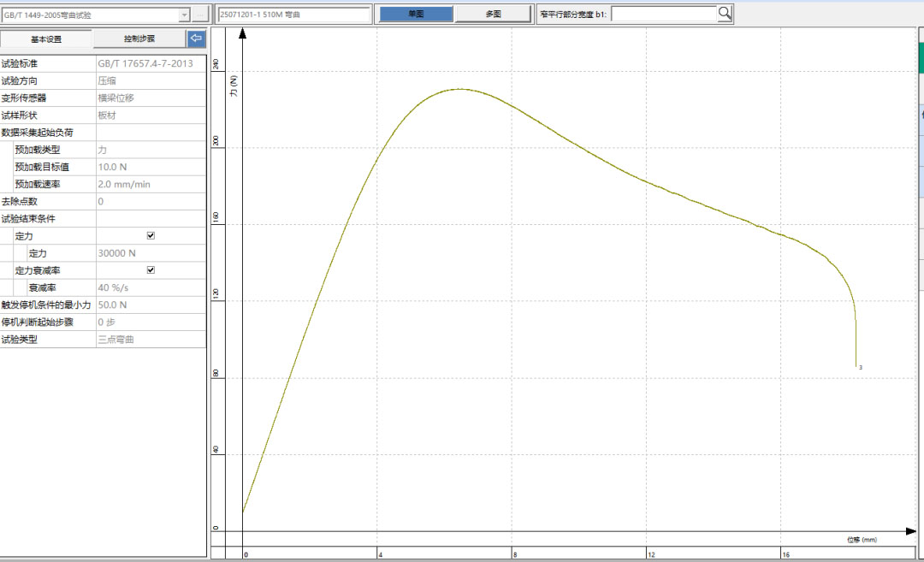Switch to the 控制步骤 tab
Image resolution: width=924 pixels, height=562 pixels.
[x=139, y=39]
